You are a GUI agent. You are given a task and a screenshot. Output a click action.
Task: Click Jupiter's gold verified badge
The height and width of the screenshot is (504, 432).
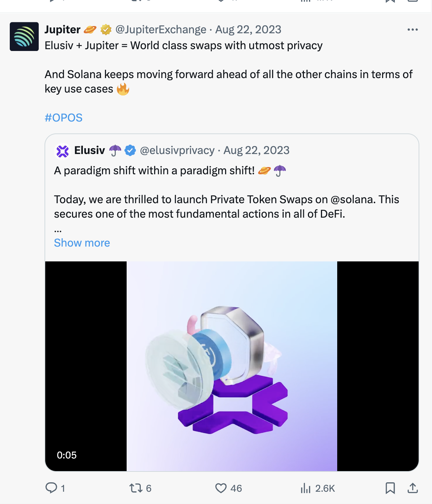(106, 30)
